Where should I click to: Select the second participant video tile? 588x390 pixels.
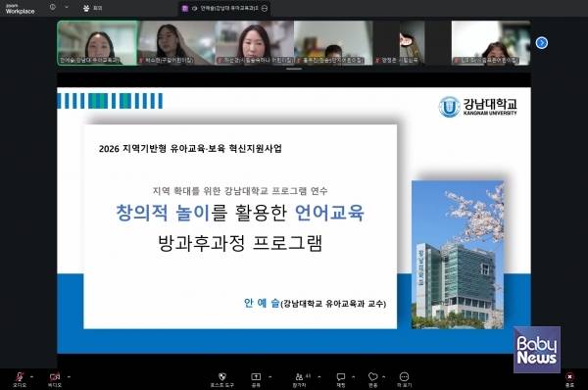pos(176,43)
